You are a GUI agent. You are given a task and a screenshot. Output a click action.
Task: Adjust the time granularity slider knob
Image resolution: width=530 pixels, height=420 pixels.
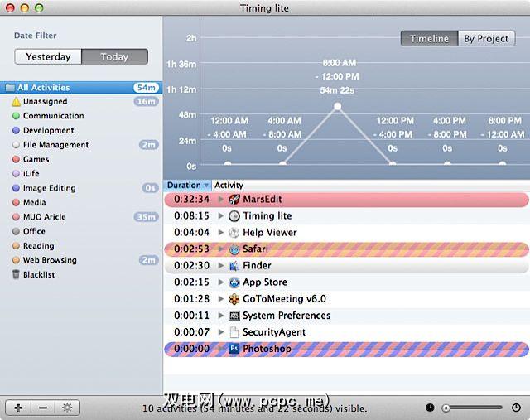pyautogui.click(x=446, y=408)
